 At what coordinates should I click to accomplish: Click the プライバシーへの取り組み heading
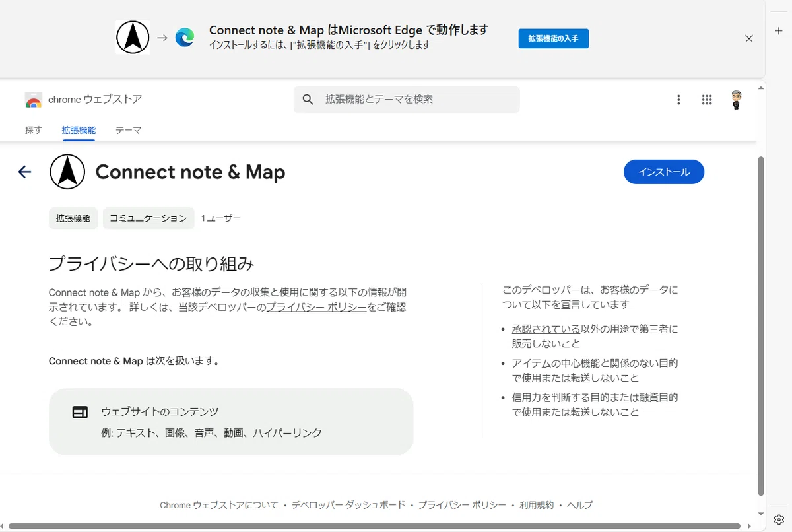click(x=151, y=264)
